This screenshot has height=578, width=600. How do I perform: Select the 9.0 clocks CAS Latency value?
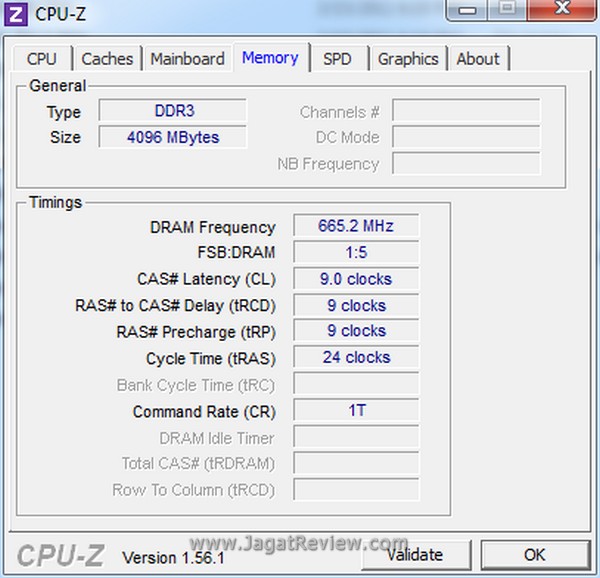coord(356,278)
